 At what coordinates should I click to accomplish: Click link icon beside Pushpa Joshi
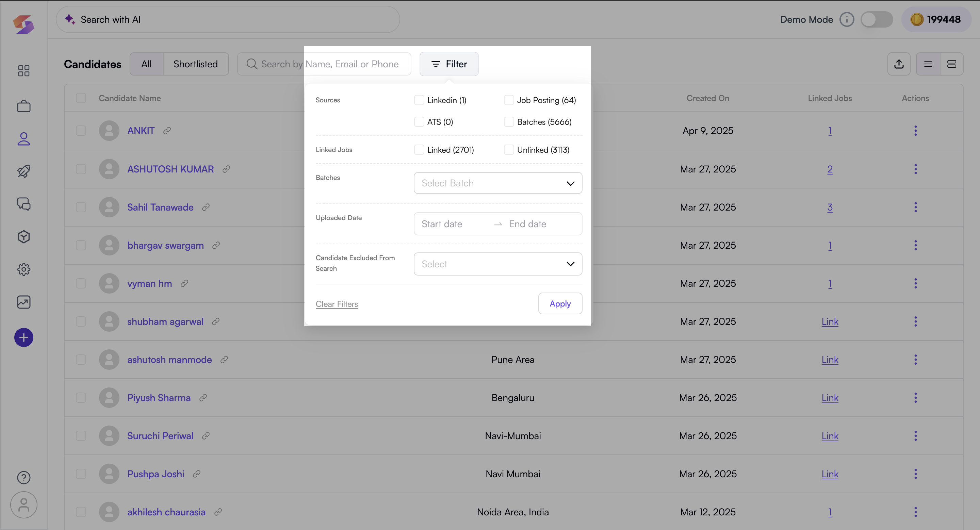click(197, 474)
